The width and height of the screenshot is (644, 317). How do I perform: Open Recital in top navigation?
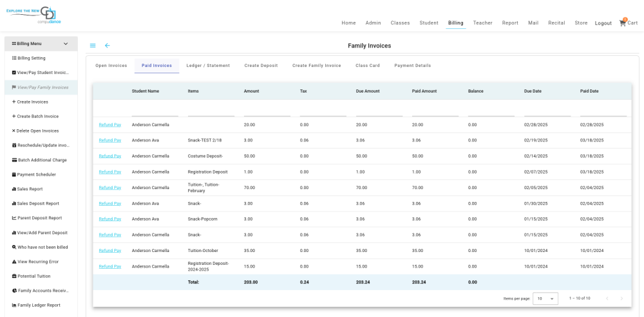click(556, 23)
